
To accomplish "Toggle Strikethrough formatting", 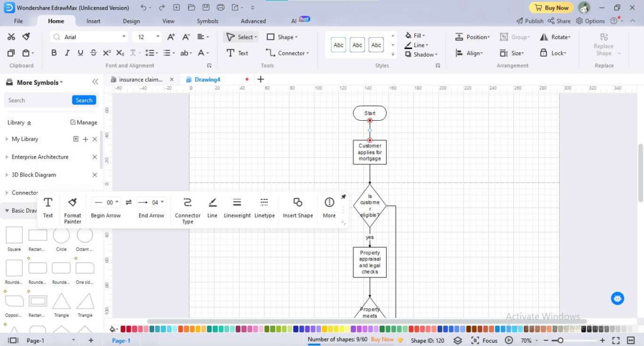I will (x=93, y=53).
